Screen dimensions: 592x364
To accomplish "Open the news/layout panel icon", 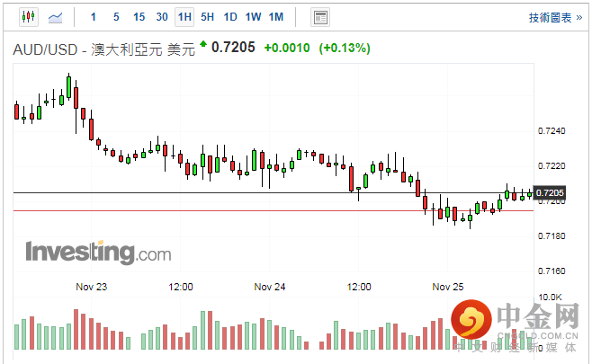I will pos(319,17).
